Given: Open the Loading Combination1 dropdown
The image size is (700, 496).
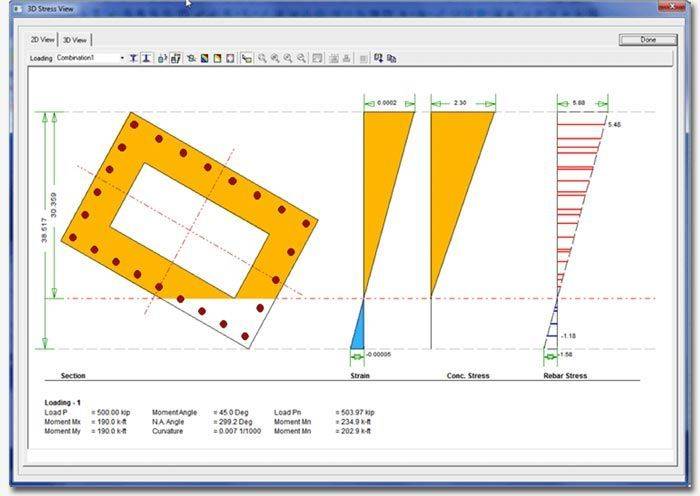Looking at the screenshot, I should pos(122,58).
